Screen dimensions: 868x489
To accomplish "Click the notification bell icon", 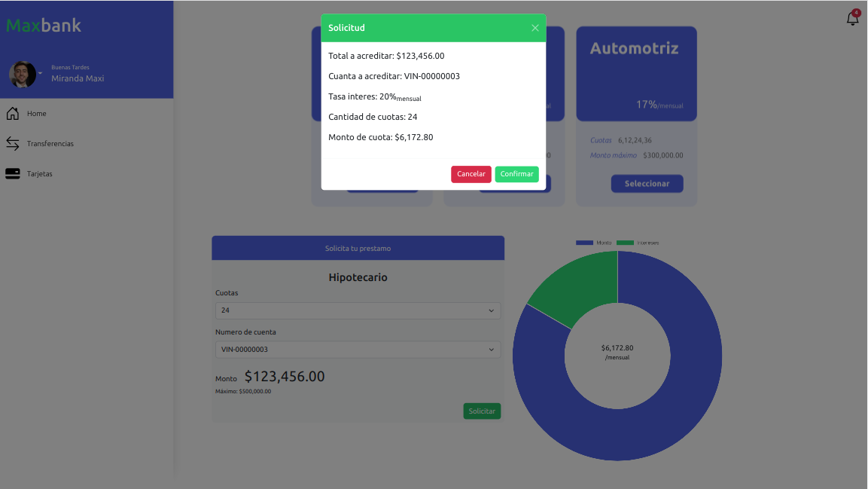I will [x=851, y=18].
